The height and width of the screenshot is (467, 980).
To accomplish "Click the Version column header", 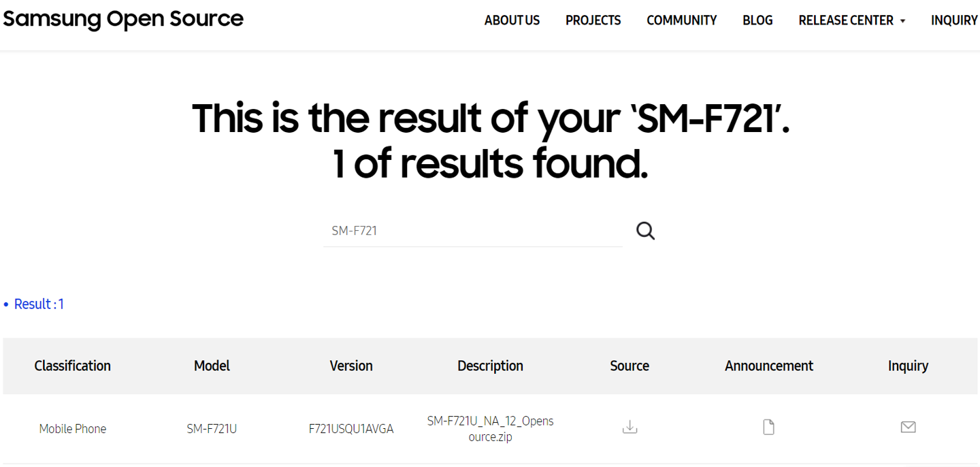I will click(x=351, y=366).
